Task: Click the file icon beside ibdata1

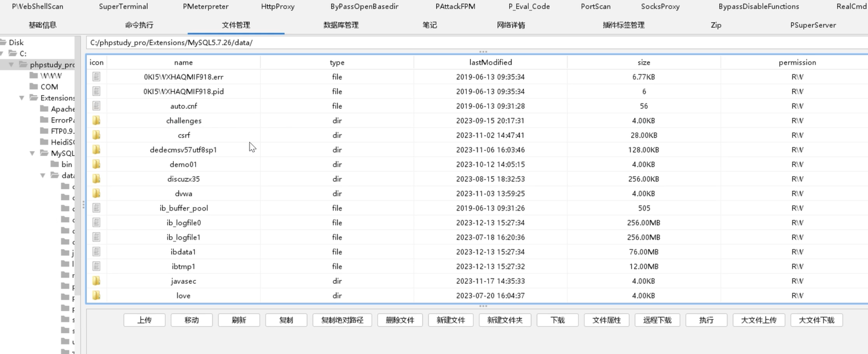Action: [96, 252]
